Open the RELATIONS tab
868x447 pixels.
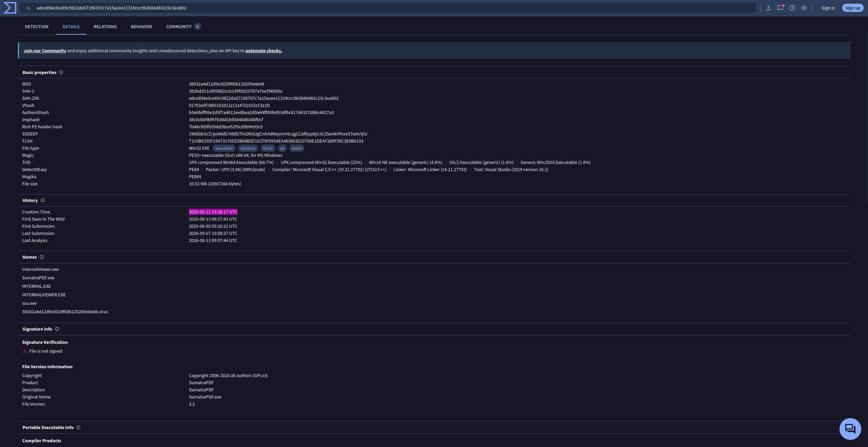(105, 26)
